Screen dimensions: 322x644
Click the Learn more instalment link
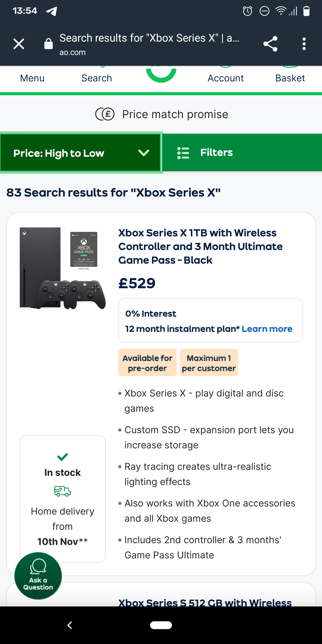267,329
